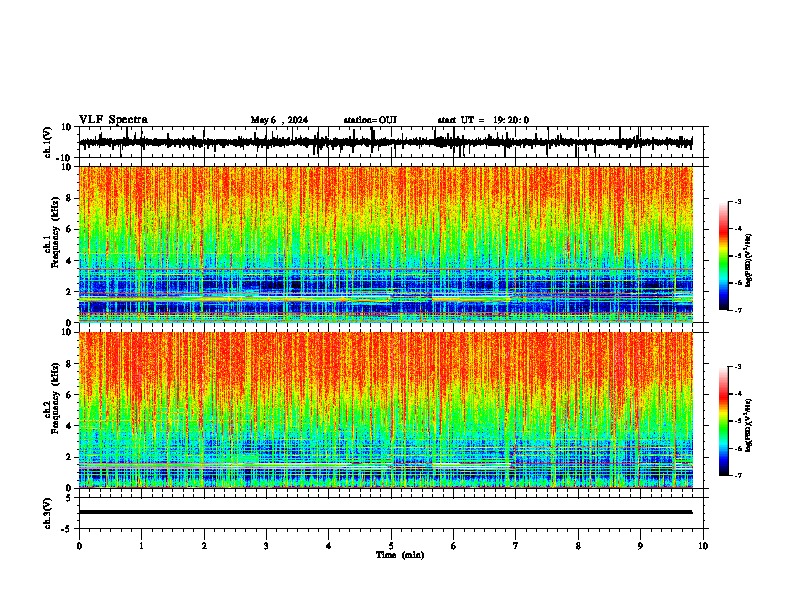This screenshot has width=792, height=612.
Task: Click the ch.1 voltage waveform trace
Action: click(x=385, y=142)
